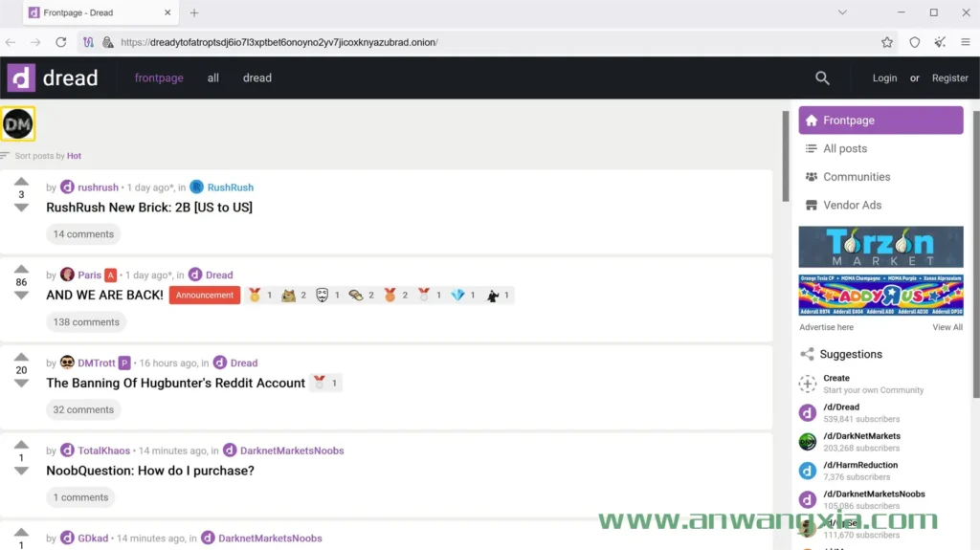This screenshot has width=980, height=550.
Task: Downvote the AND WE ARE BACK post
Action: 21,296
